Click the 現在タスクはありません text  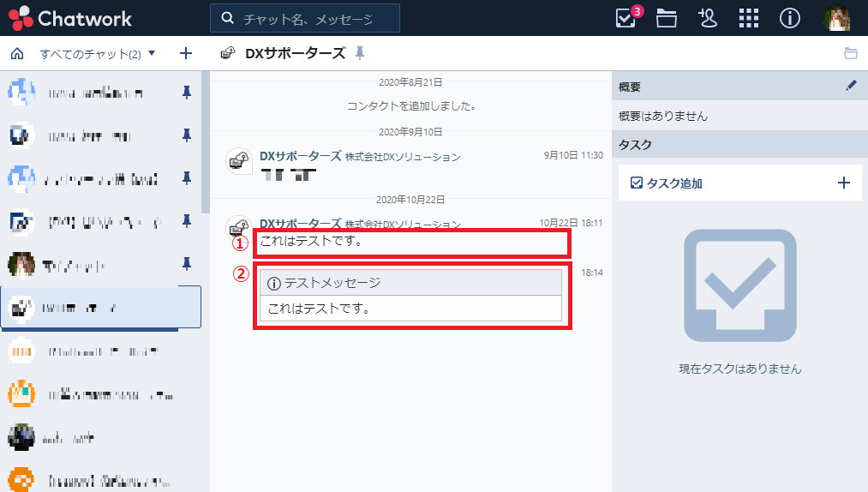point(740,369)
